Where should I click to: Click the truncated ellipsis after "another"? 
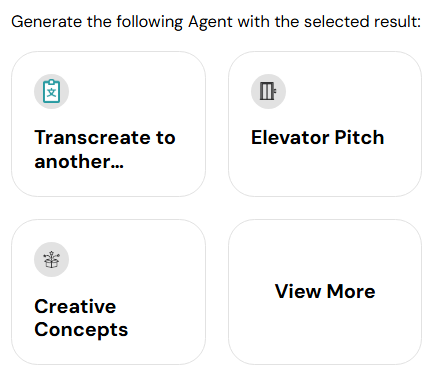pyautogui.click(x=117, y=166)
